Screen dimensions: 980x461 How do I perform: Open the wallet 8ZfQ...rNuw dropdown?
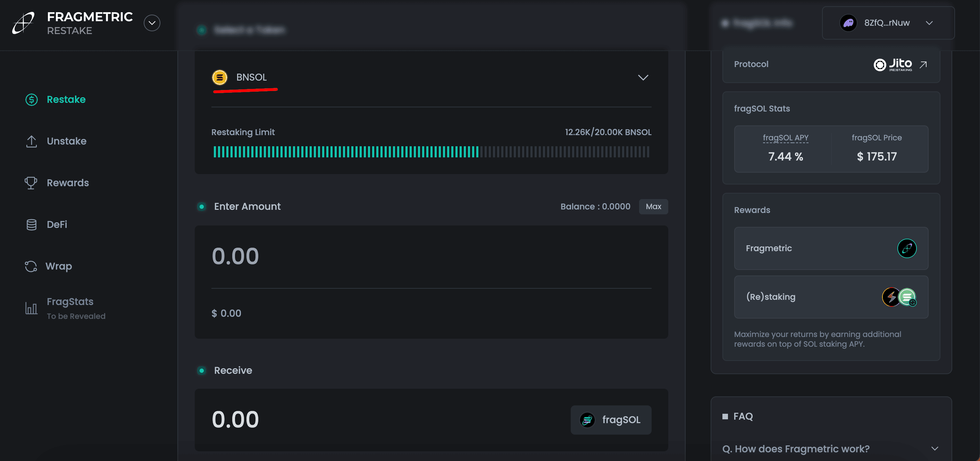pos(888,23)
